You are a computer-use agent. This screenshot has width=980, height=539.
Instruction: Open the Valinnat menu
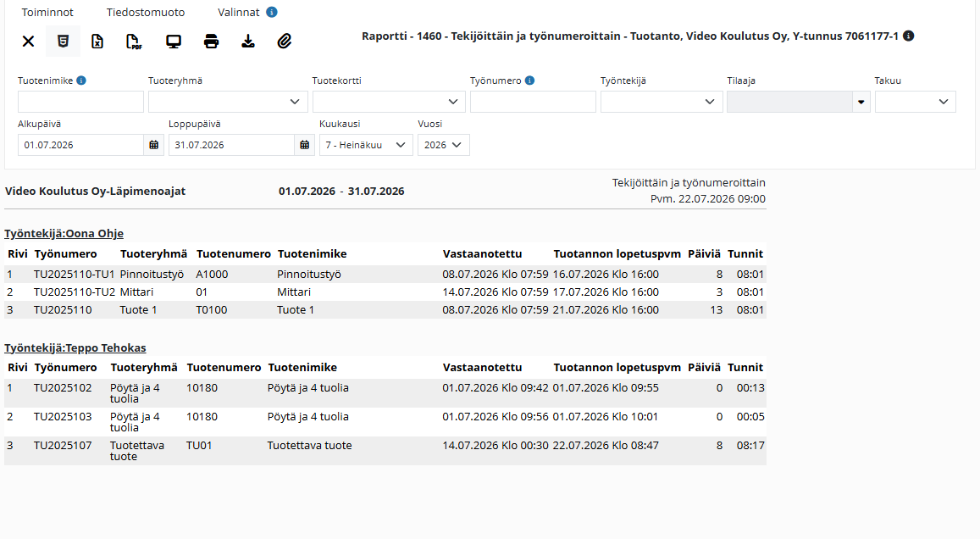coord(238,13)
